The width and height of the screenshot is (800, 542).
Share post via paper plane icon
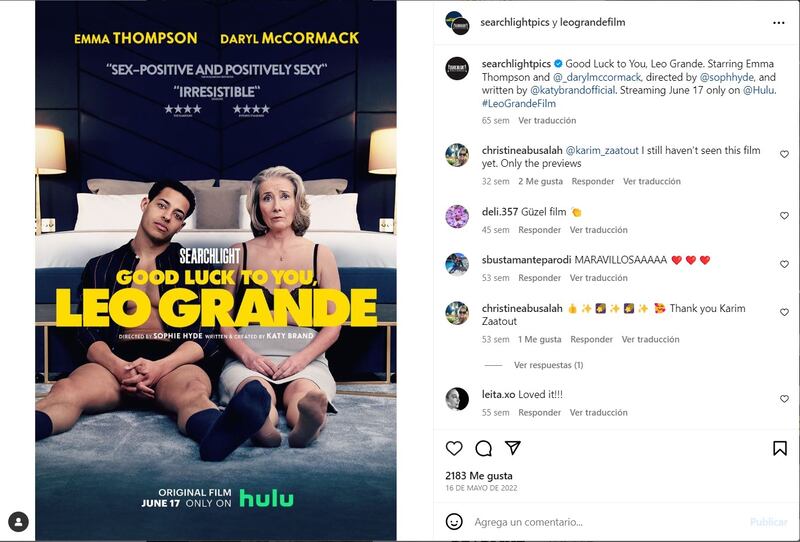(512, 448)
